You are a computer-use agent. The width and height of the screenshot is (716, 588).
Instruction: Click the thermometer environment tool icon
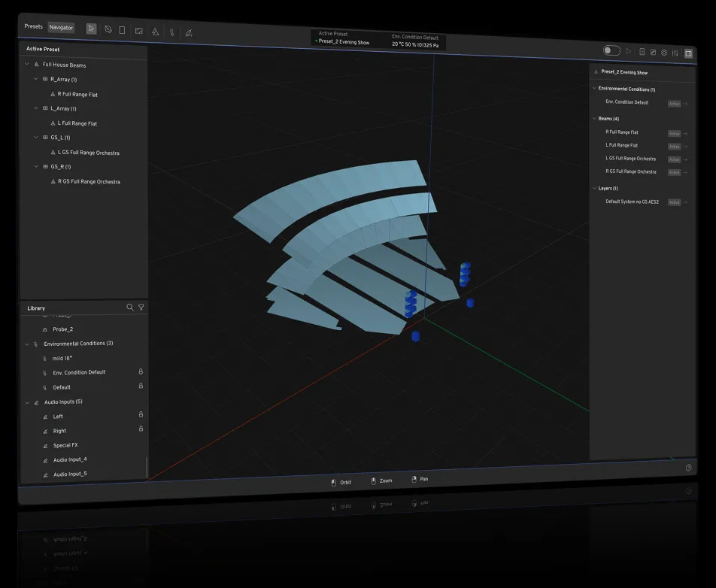(x=171, y=32)
